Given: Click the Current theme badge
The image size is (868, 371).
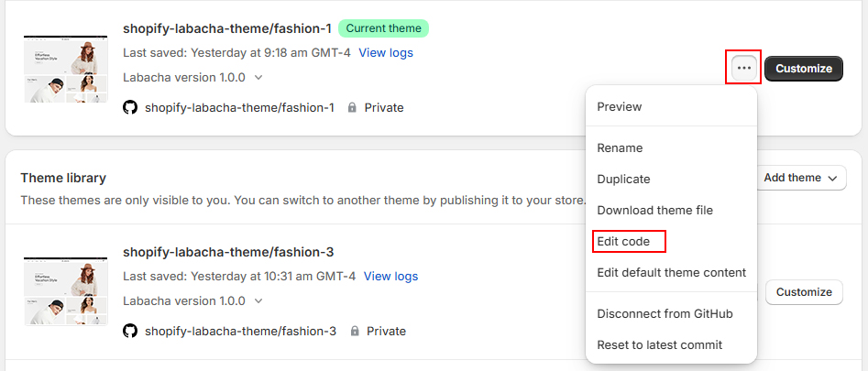Looking at the screenshot, I should [384, 28].
